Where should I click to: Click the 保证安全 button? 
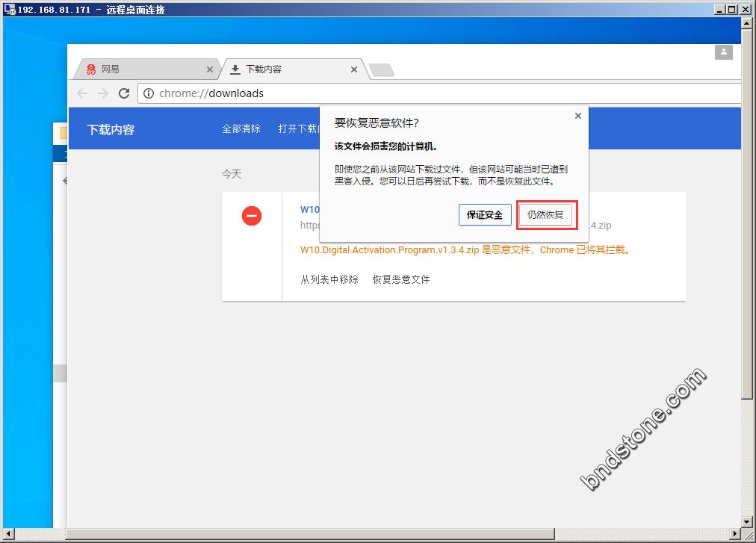point(485,215)
